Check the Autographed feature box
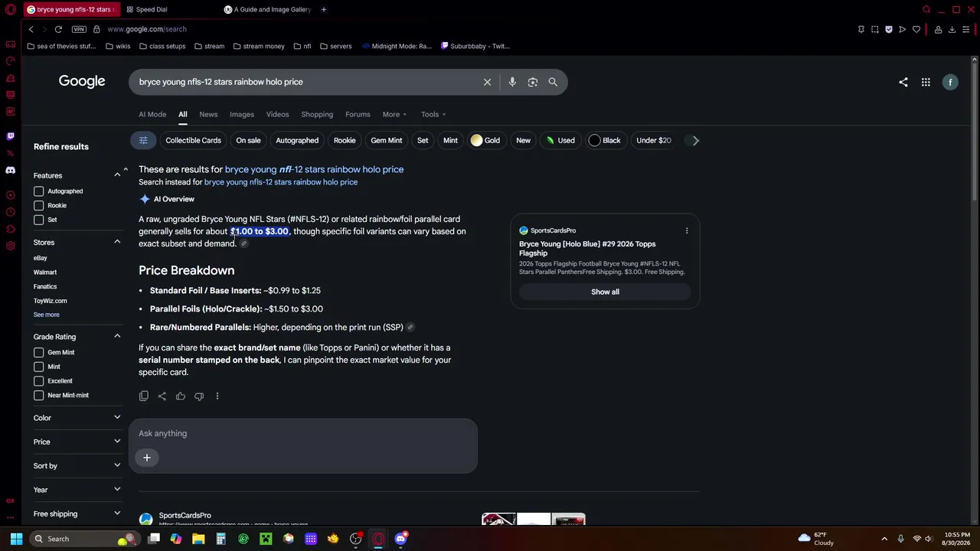This screenshot has width=980, height=551. [x=39, y=191]
